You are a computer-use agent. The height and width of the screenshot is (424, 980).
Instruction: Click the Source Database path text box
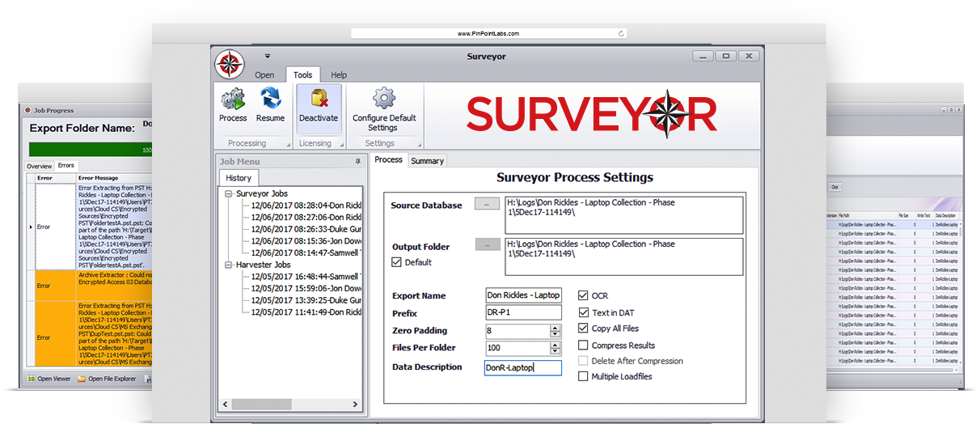click(x=623, y=214)
